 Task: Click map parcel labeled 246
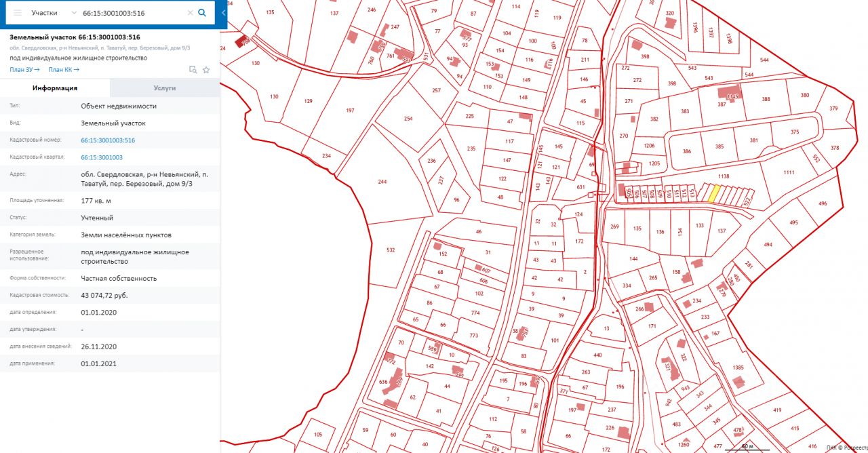pos(372,10)
